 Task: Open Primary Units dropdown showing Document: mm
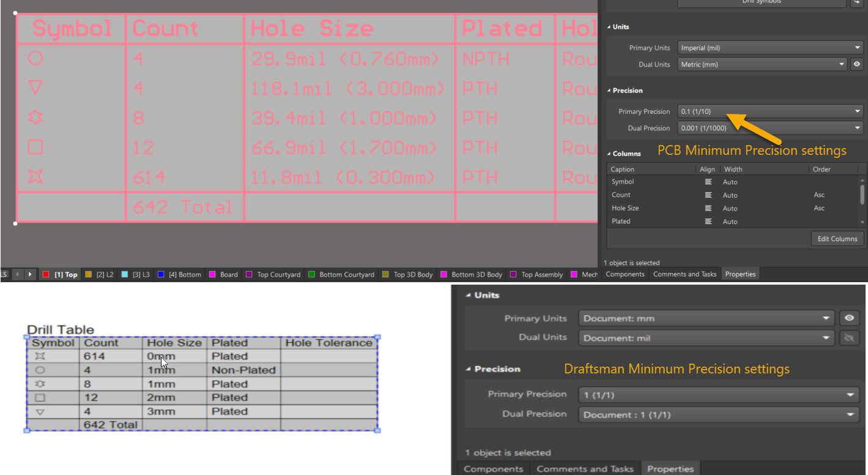click(707, 318)
